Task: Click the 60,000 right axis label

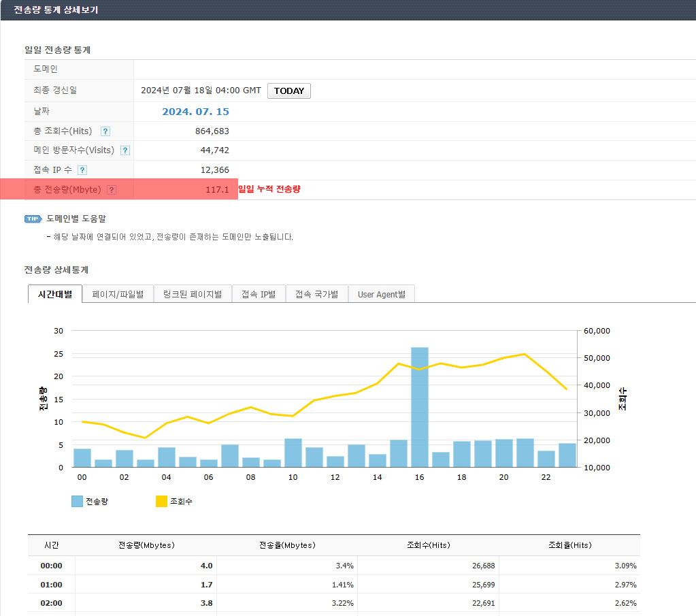Action: tap(597, 331)
